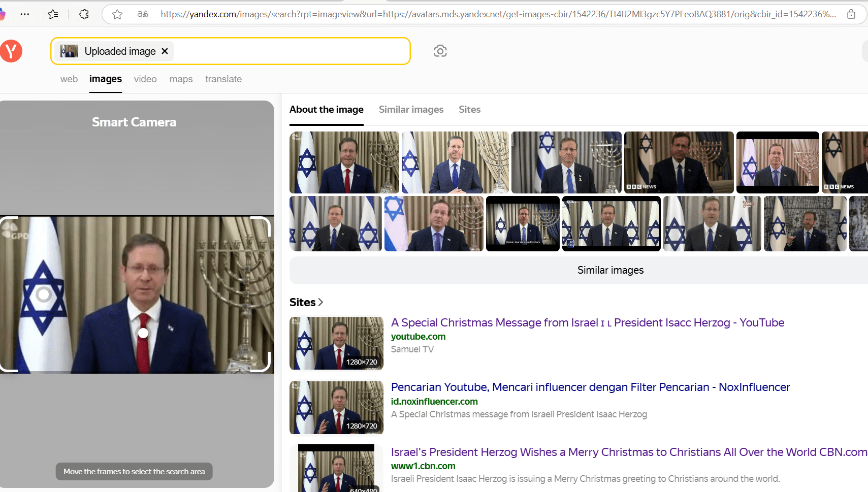Click the top-left corner handle of the crop frame
The height and width of the screenshot is (492, 868).
[8, 225]
